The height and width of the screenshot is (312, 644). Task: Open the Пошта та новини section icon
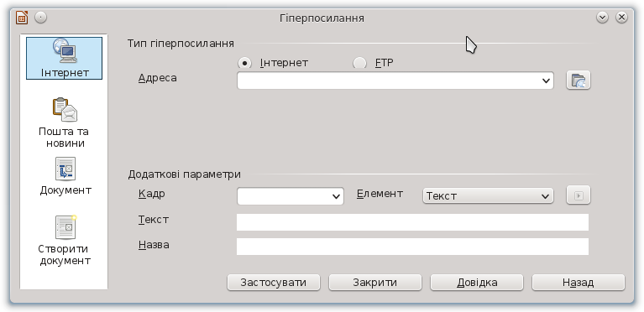65,110
